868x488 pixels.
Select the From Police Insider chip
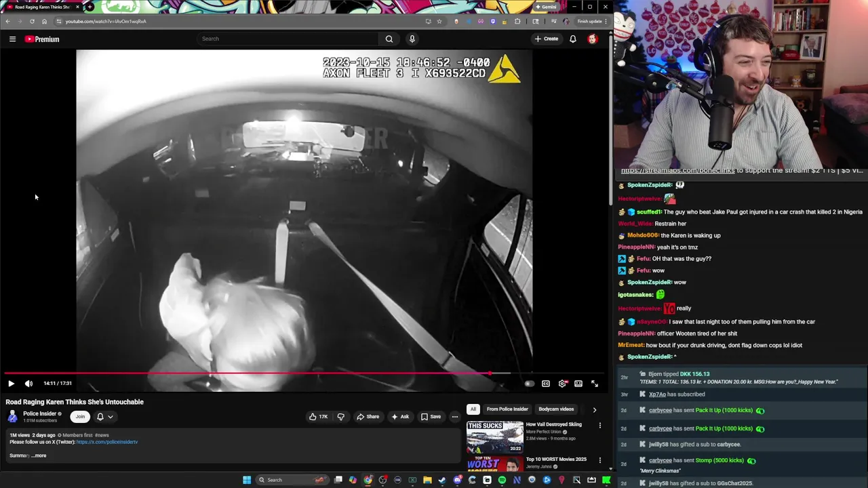coord(507,409)
